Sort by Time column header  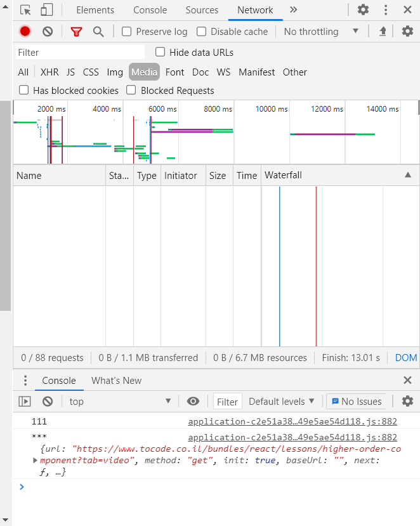[x=247, y=175]
